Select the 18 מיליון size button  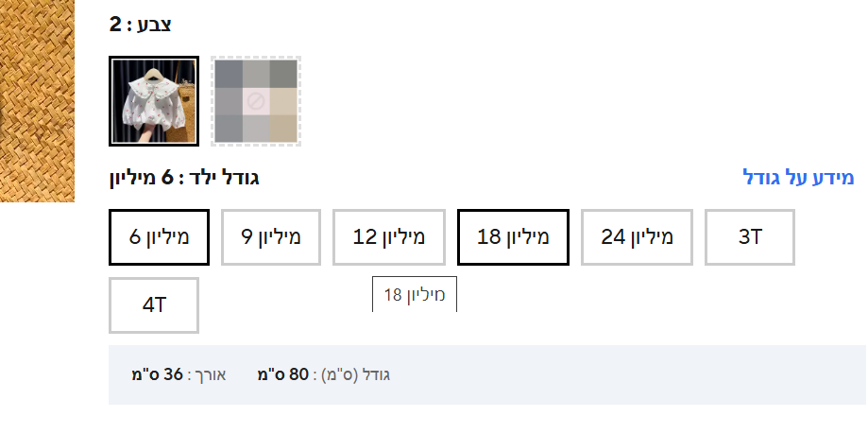tap(512, 236)
